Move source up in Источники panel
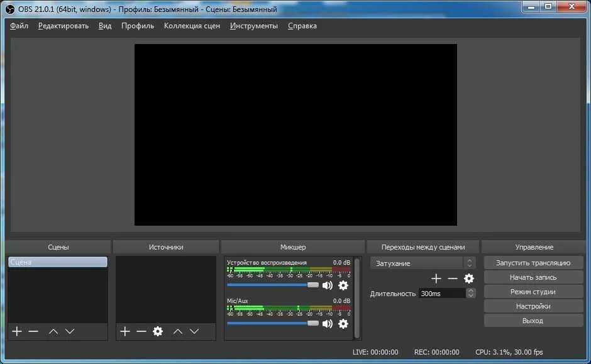 [177, 331]
